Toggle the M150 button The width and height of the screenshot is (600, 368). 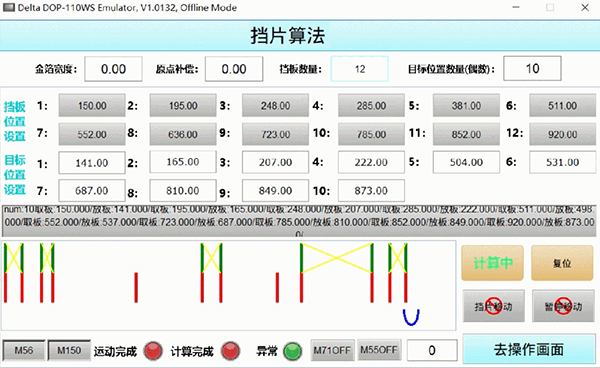[x=69, y=350]
